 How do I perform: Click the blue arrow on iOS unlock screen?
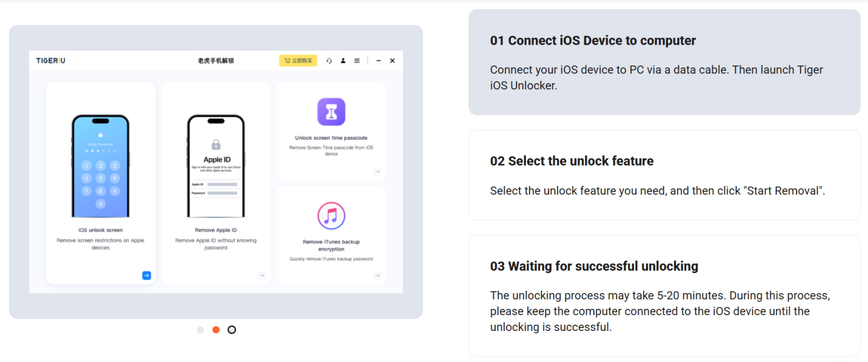click(x=146, y=275)
